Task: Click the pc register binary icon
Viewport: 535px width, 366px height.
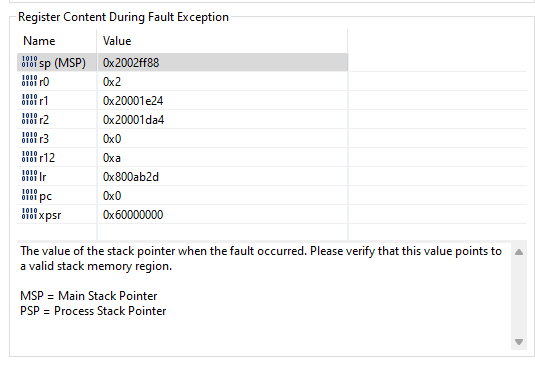Action: (x=29, y=195)
